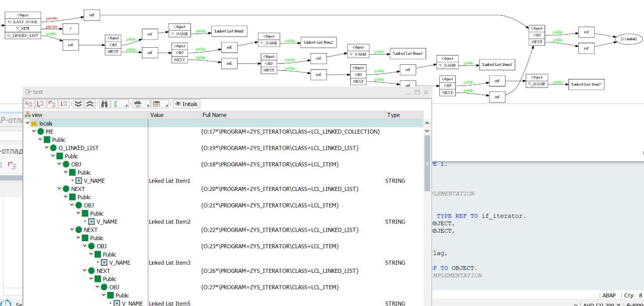Click the V_SIZE field in the graph
Image resolution: width=644 pixels, height=306 pixels.
pyautogui.click(x=23, y=28)
